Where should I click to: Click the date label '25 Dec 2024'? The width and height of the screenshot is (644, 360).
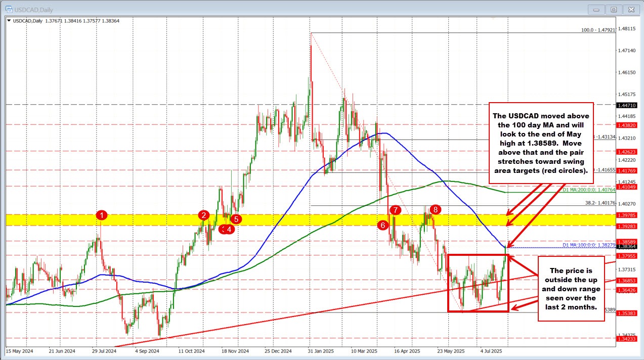[x=279, y=350]
